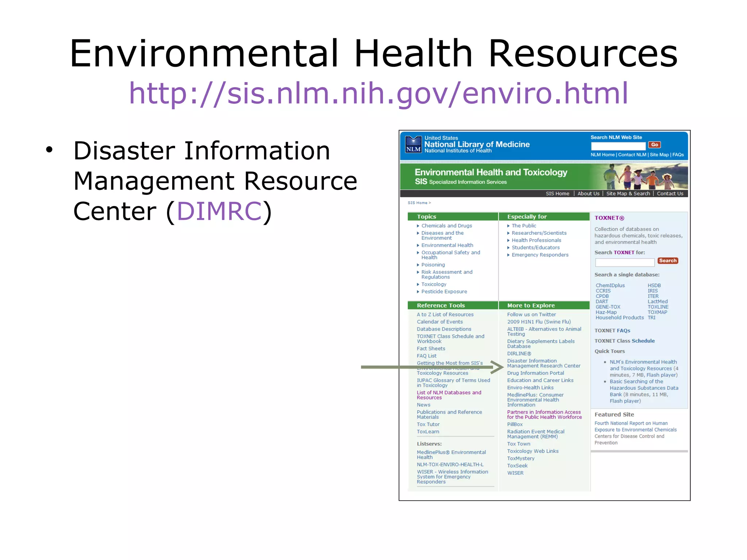
Task: Click the Search TOXNET input field
Action: (x=624, y=262)
